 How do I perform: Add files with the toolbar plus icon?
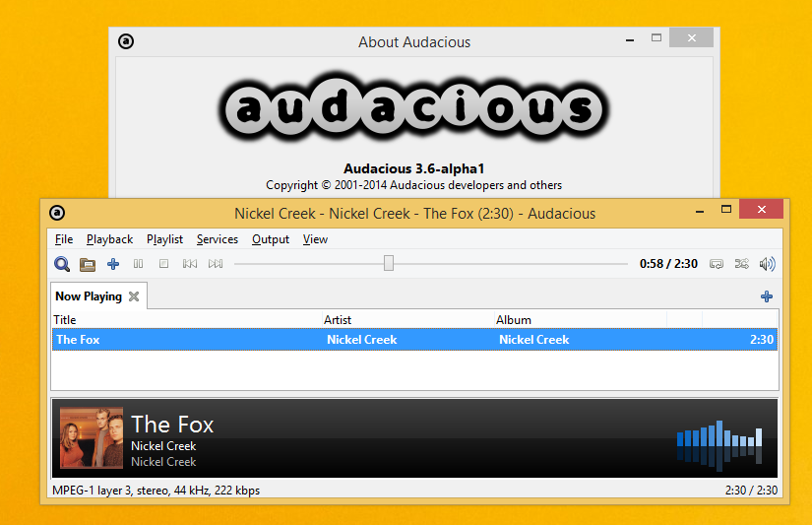113,264
